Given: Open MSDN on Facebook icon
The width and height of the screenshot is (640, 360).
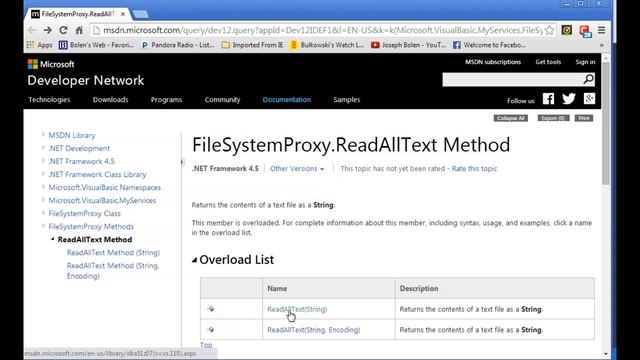Looking at the screenshot, I should [x=548, y=99].
